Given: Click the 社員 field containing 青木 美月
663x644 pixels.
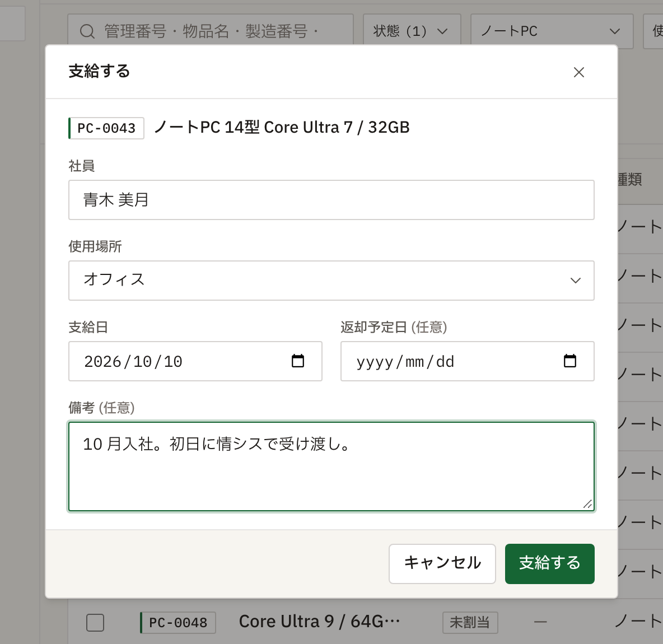Looking at the screenshot, I should coord(331,200).
